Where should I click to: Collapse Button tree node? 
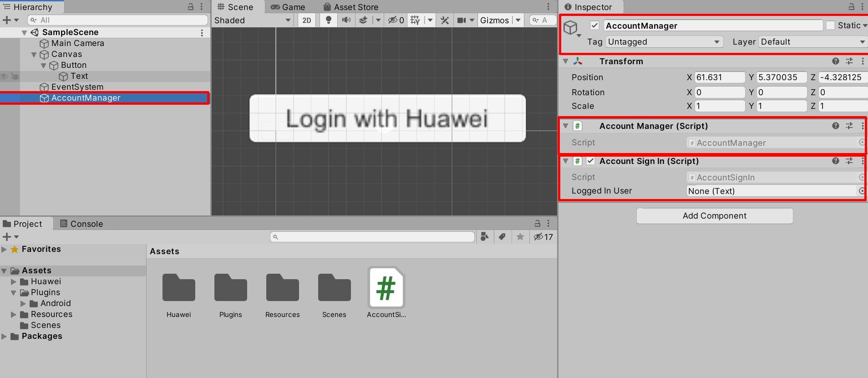[x=44, y=65]
